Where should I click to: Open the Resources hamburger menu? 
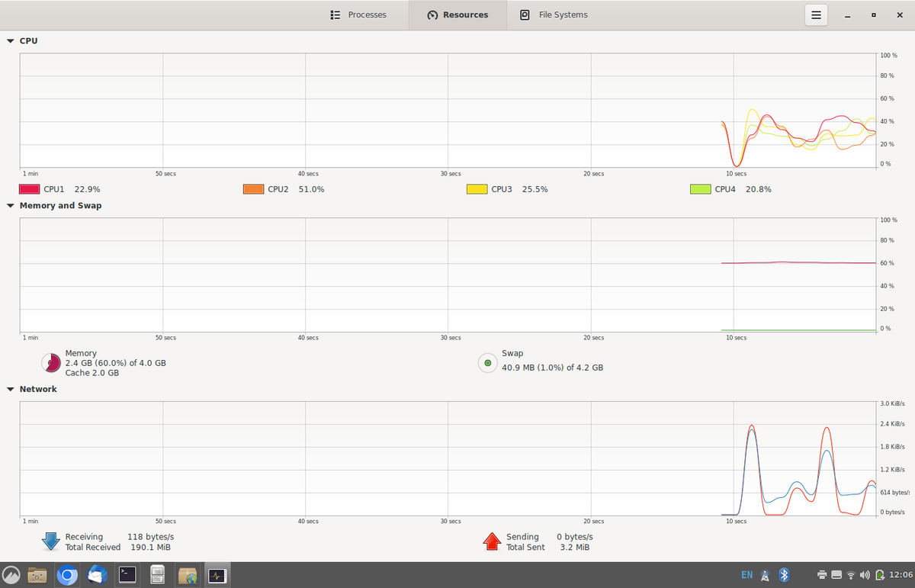click(816, 14)
